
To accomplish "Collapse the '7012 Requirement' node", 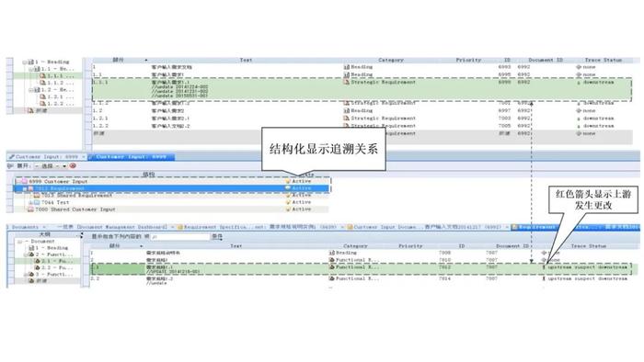I will coord(25,188).
